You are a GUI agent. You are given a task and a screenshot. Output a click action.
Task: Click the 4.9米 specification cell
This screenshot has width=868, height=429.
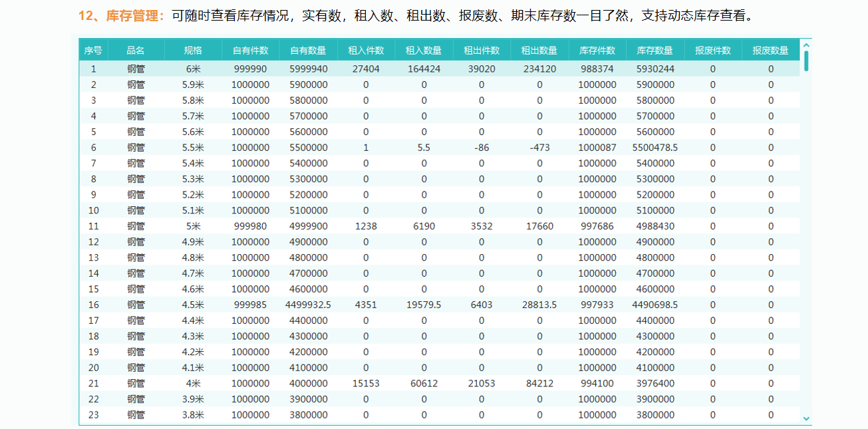(193, 241)
